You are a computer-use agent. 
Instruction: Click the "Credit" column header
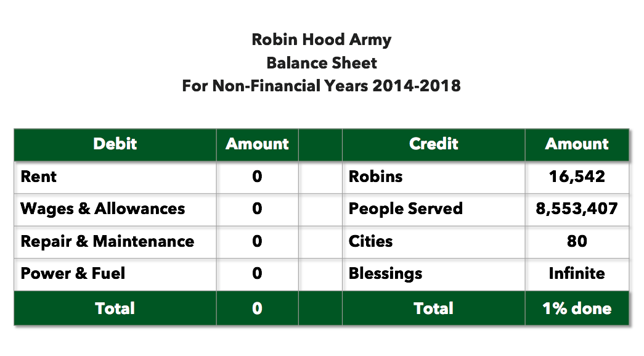(x=433, y=144)
